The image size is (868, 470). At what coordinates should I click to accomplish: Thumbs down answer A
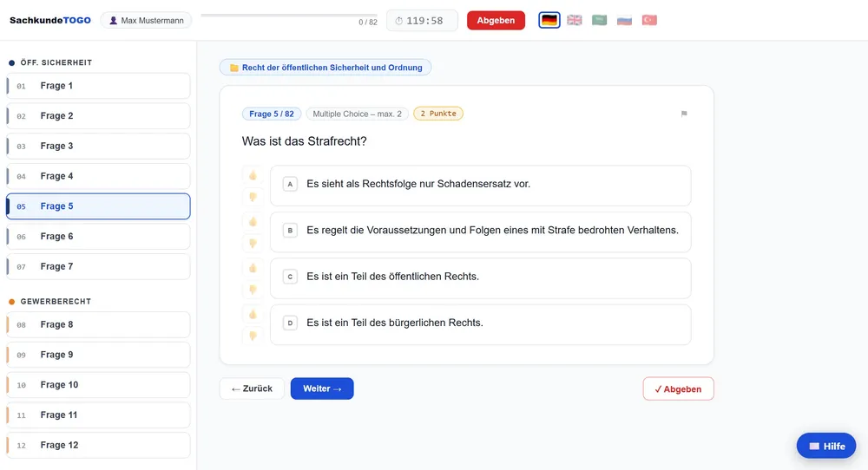click(x=253, y=197)
